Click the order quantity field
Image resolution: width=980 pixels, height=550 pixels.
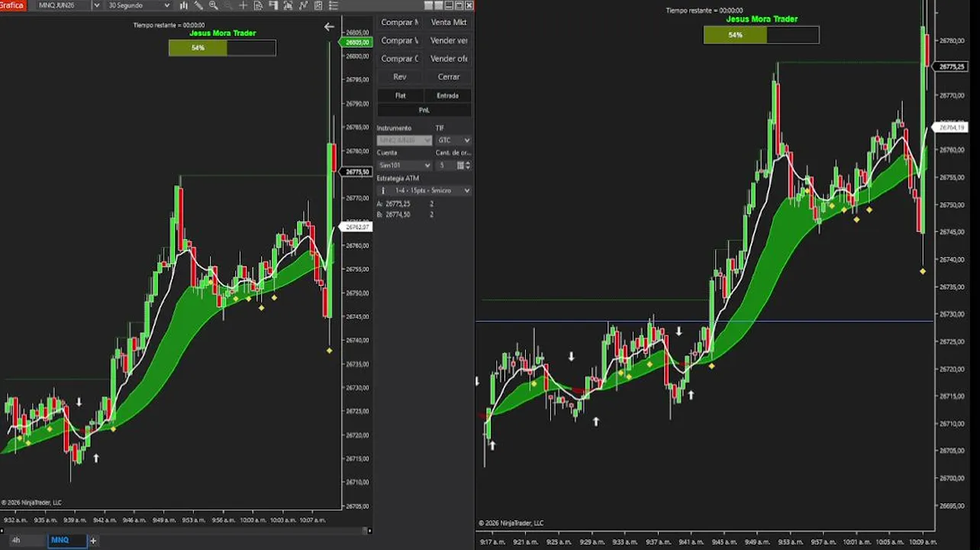446,165
